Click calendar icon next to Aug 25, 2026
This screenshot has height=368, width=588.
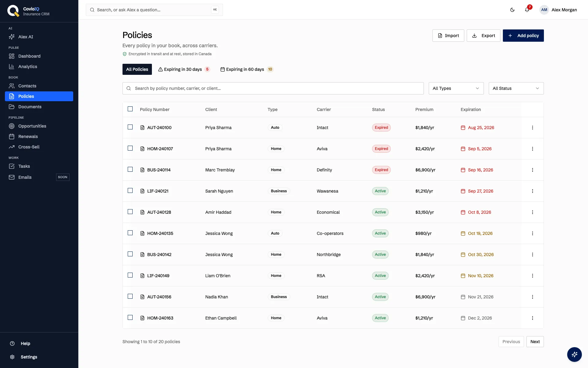tap(463, 128)
